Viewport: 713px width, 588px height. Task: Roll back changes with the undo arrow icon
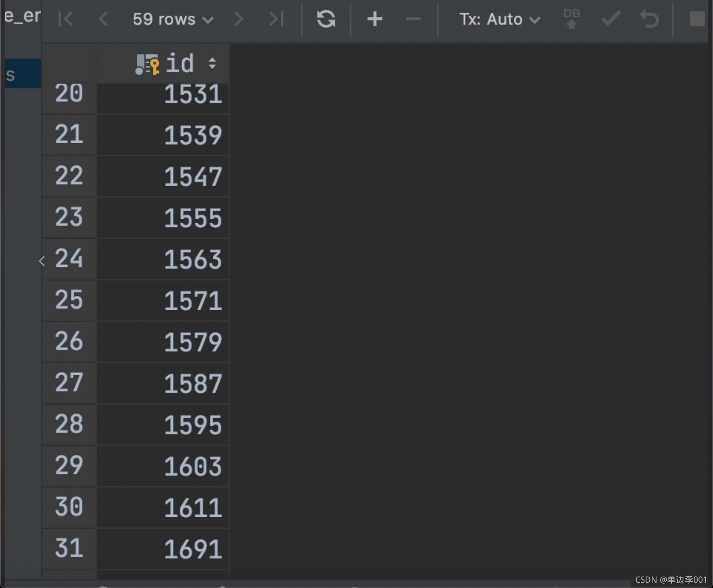pos(649,19)
